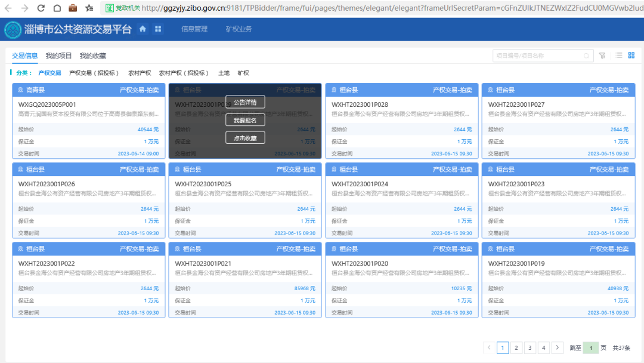Open the filter funnel icon

[602, 56]
